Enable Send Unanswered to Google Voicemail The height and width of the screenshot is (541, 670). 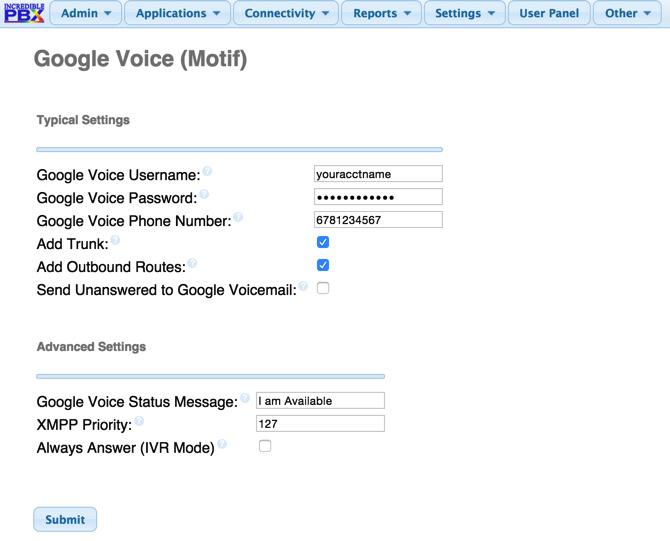click(323, 288)
